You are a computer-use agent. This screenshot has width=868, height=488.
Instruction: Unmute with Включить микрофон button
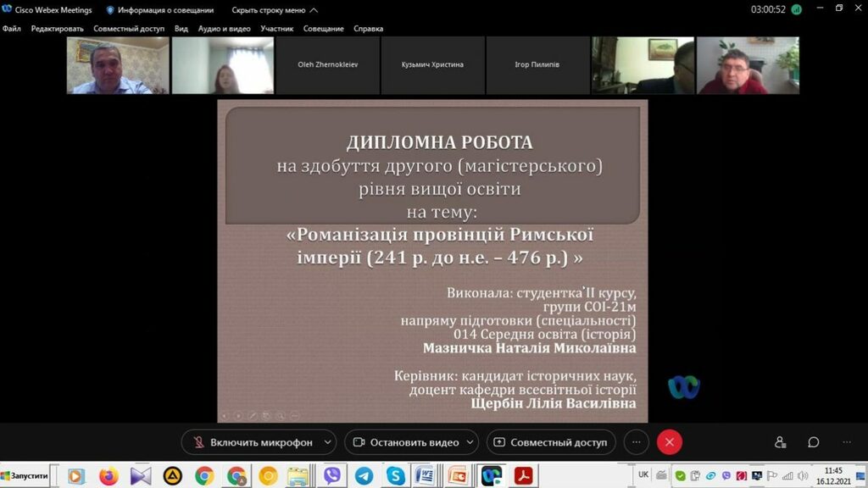pos(251,442)
